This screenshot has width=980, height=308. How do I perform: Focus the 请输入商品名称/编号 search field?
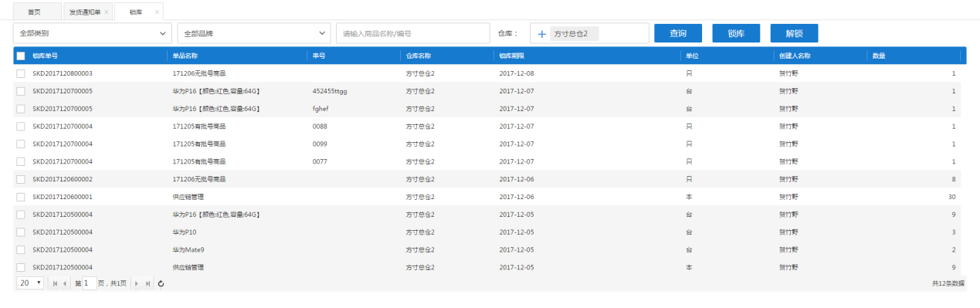tap(413, 33)
